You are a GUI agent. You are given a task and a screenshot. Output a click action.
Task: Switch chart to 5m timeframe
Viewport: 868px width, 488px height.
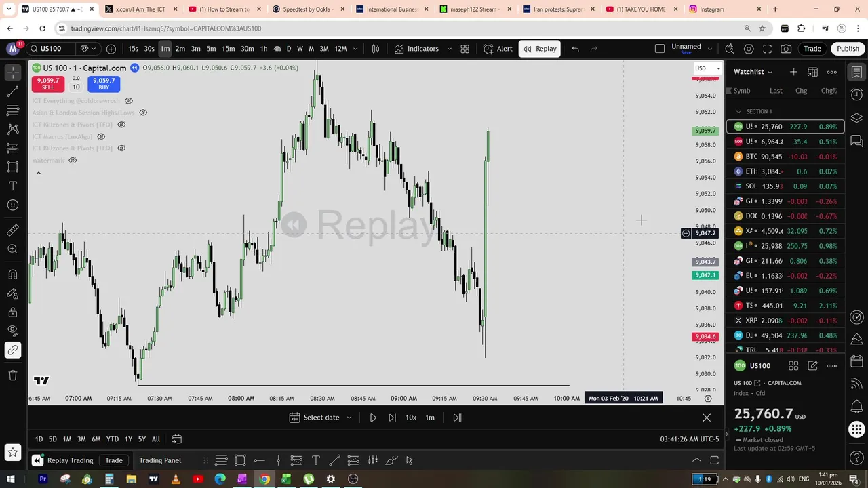[211, 49]
